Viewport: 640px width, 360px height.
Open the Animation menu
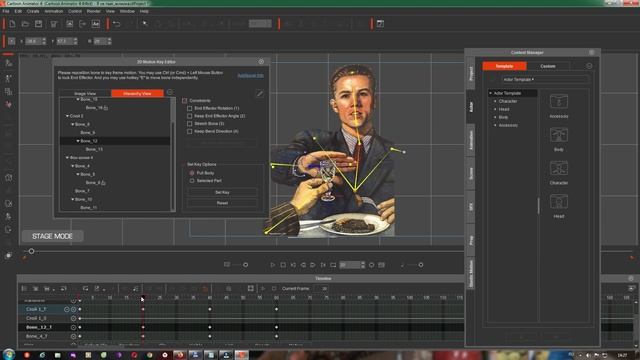pyautogui.click(x=54, y=11)
